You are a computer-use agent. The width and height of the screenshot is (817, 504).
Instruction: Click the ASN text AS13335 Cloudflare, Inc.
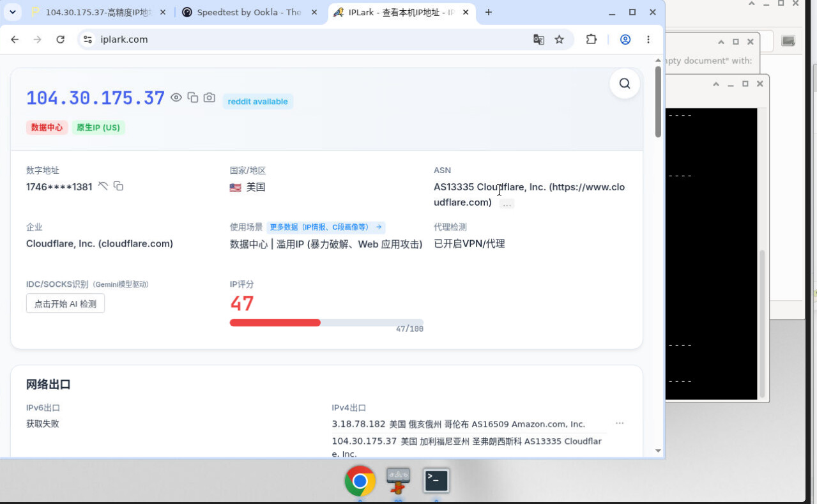490,187
